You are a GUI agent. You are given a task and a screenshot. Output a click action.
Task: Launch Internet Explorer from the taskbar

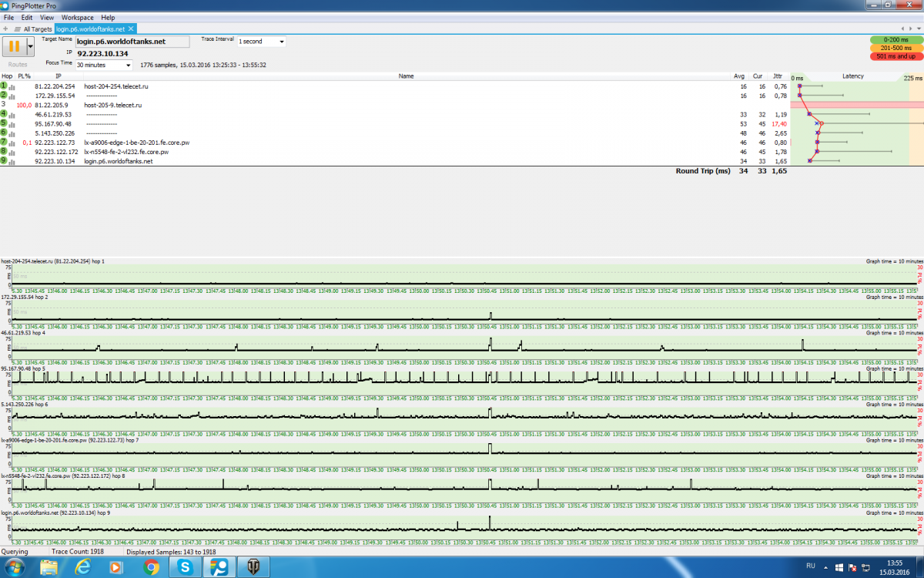(x=83, y=568)
